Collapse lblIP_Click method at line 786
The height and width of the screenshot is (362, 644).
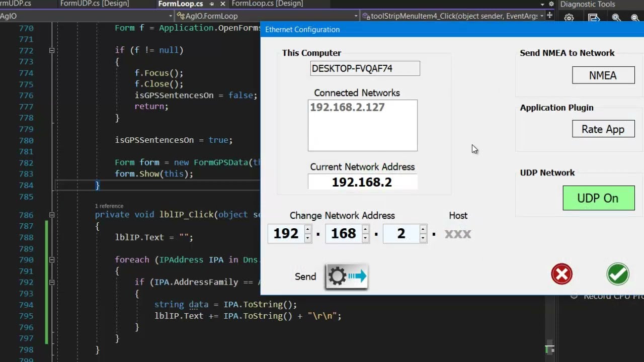pyautogui.click(x=51, y=215)
